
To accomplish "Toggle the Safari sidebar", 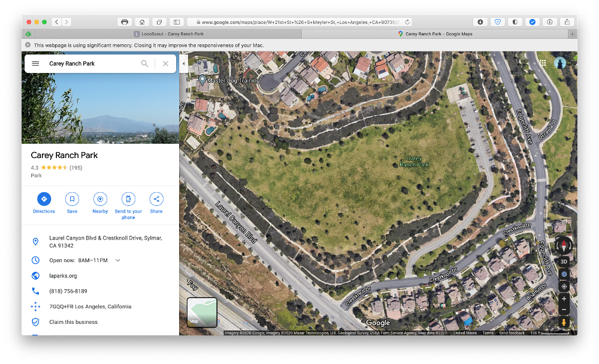I will [x=177, y=22].
